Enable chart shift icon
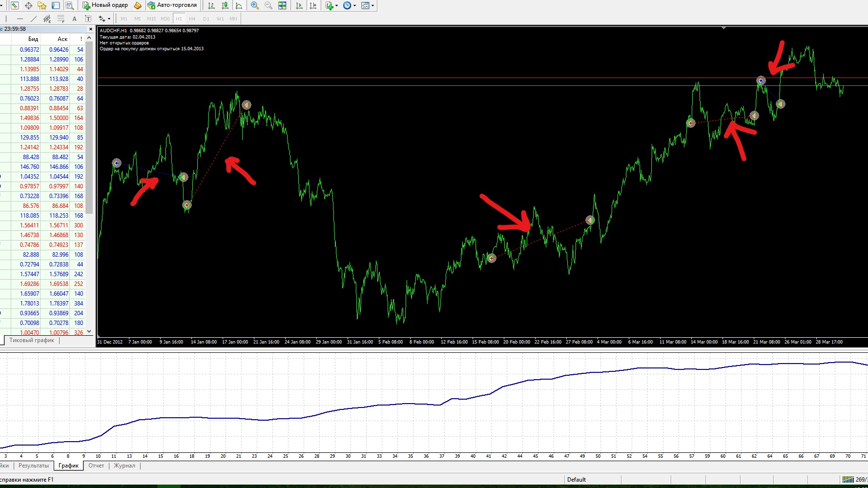 tap(313, 5)
